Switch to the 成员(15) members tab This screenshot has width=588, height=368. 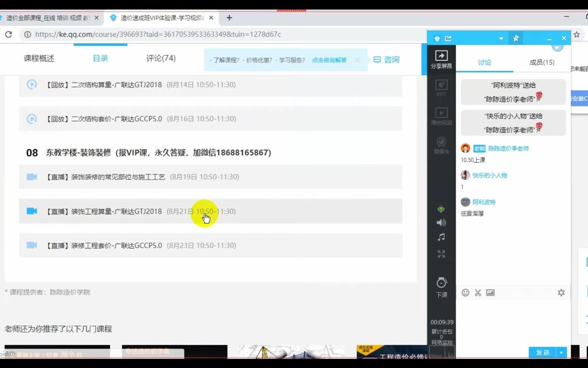point(542,62)
